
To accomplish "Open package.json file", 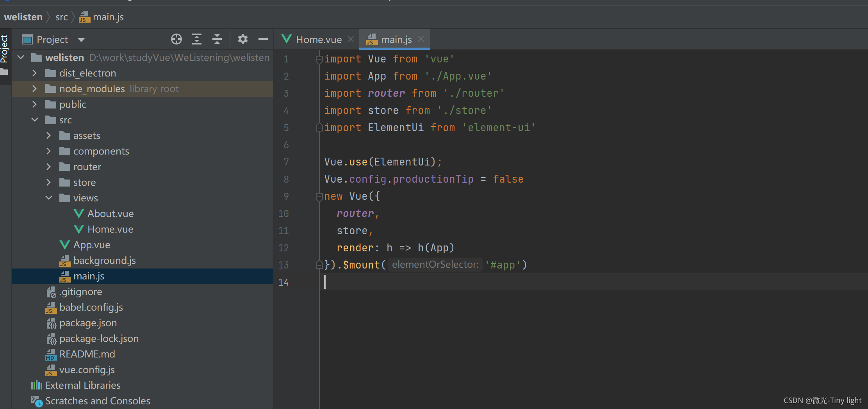I will 88,323.
